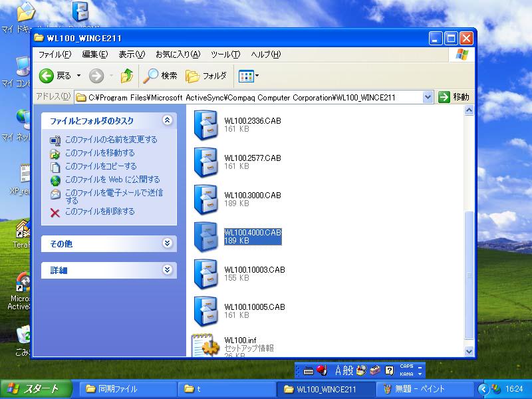532x399 pixels.
Task: Select the WL100.2577.CAB cabinet icon
Action: coord(205,162)
